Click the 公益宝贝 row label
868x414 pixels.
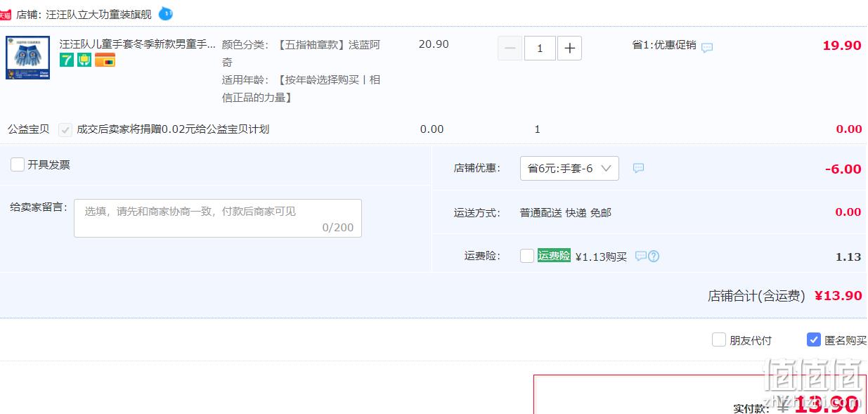click(x=29, y=129)
